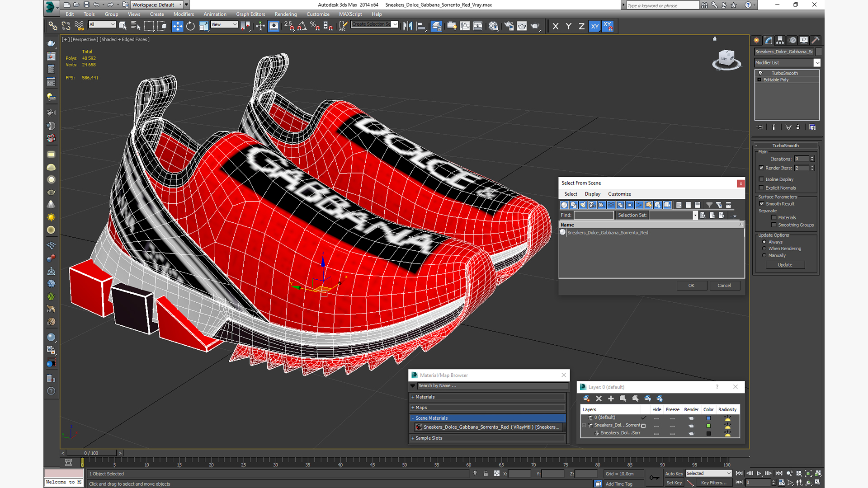Click Add Selected Objects plus icon in Layer dialog
Screen dimensions: 868x488
611,399
